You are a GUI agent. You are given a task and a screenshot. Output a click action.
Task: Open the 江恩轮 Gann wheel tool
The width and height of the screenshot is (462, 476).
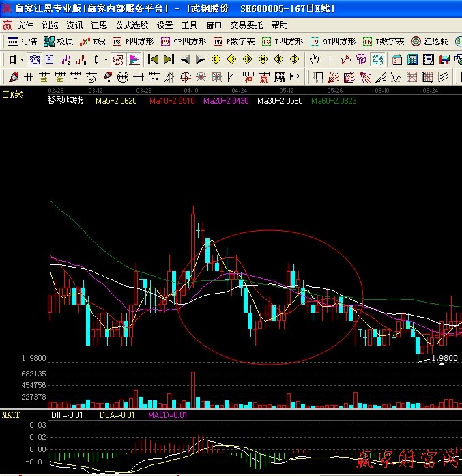(430, 42)
